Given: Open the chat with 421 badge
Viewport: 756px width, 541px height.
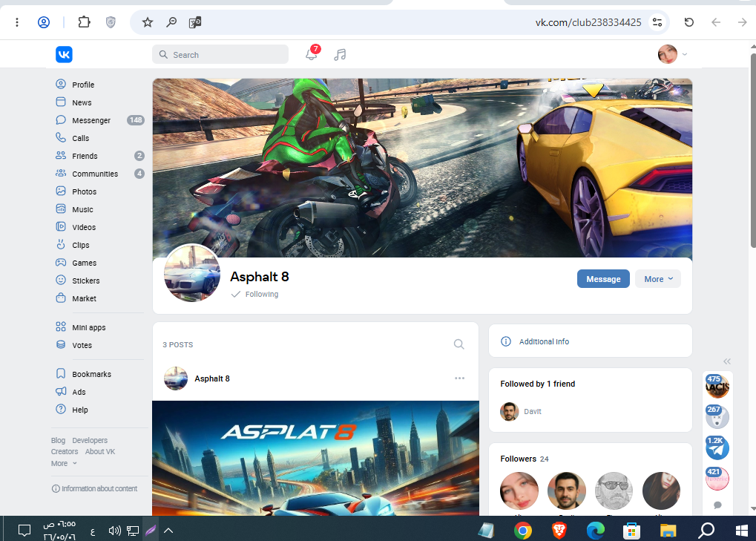Looking at the screenshot, I should [x=717, y=479].
